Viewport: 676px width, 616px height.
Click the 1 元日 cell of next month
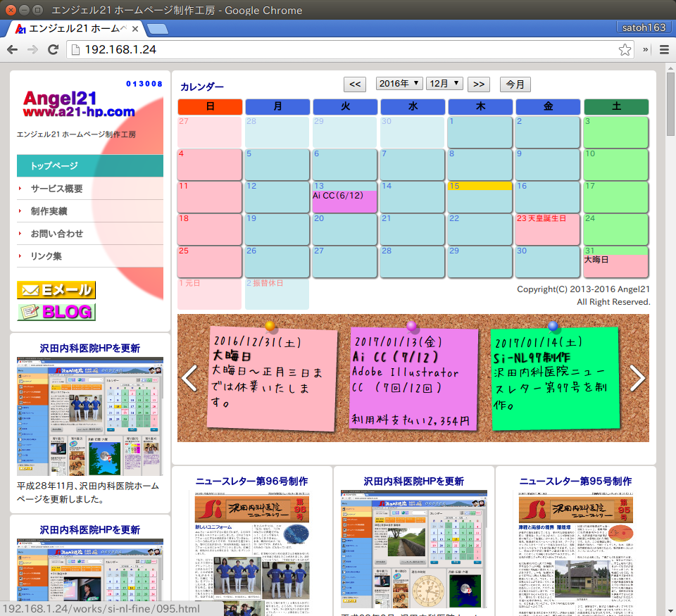coord(210,294)
